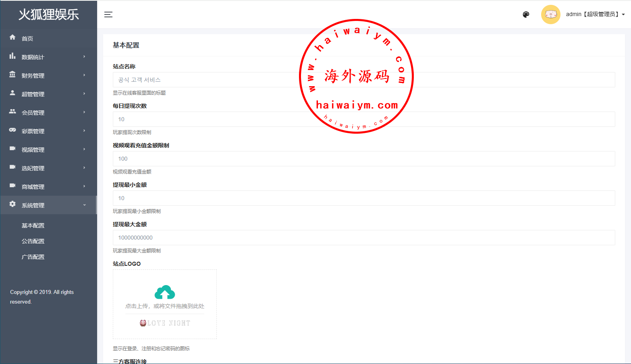The width and height of the screenshot is (631, 364).
Task: Open the 财务管理 menu item
Action: pos(48,75)
